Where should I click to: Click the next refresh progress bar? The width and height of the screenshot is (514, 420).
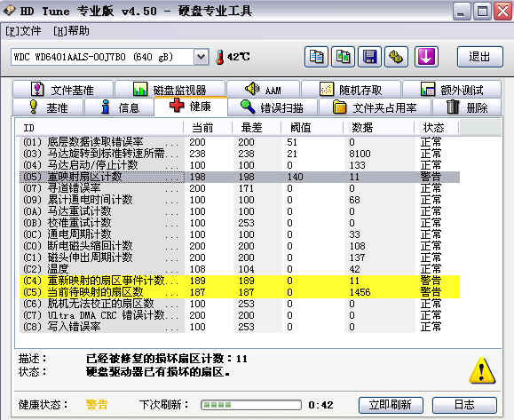[x=251, y=405]
